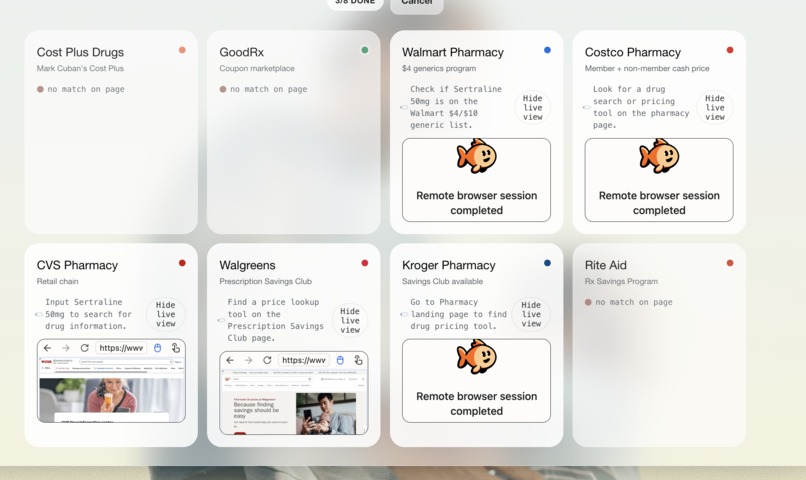Image resolution: width=806 pixels, height=480 pixels.
Task: Go back in the CVS Pharmacy live view
Action: point(47,348)
